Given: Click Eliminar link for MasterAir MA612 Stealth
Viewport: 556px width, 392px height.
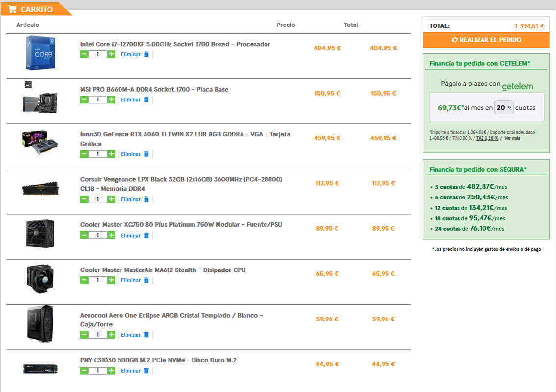Looking at the screenshot, I should [131, 280].
